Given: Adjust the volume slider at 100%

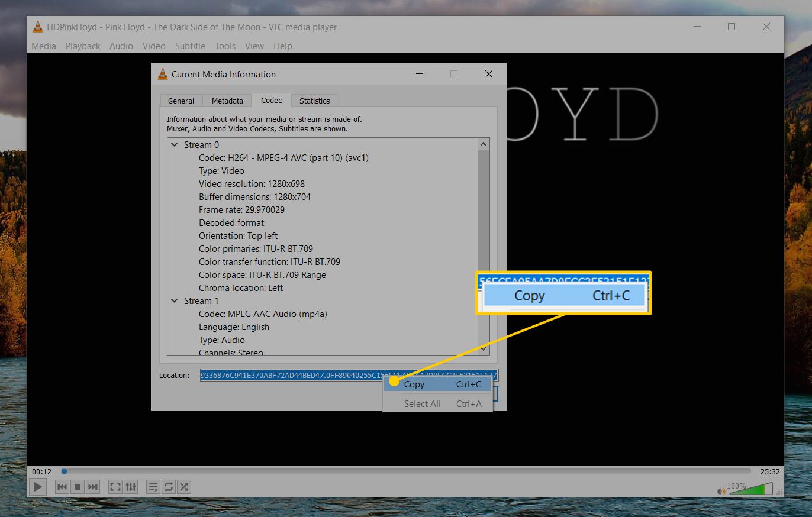Looking at the screenshot, I should 750,489.
